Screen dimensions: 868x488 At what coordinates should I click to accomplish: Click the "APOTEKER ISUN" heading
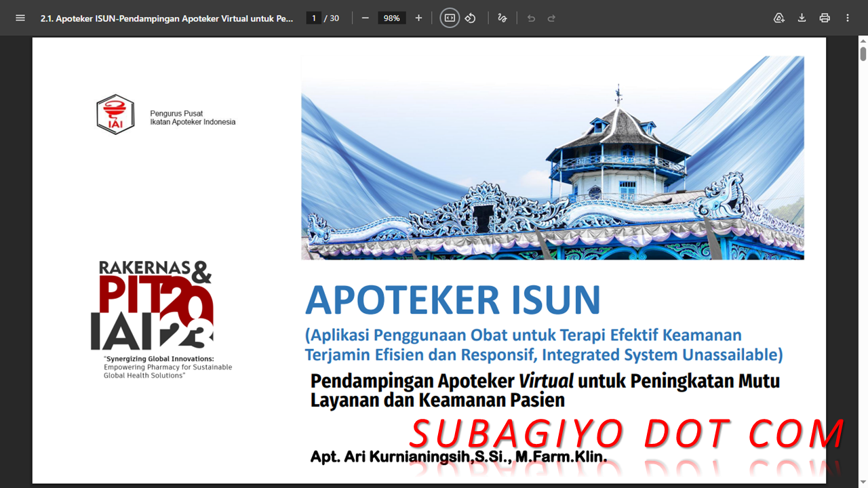[x=453, y=300]
